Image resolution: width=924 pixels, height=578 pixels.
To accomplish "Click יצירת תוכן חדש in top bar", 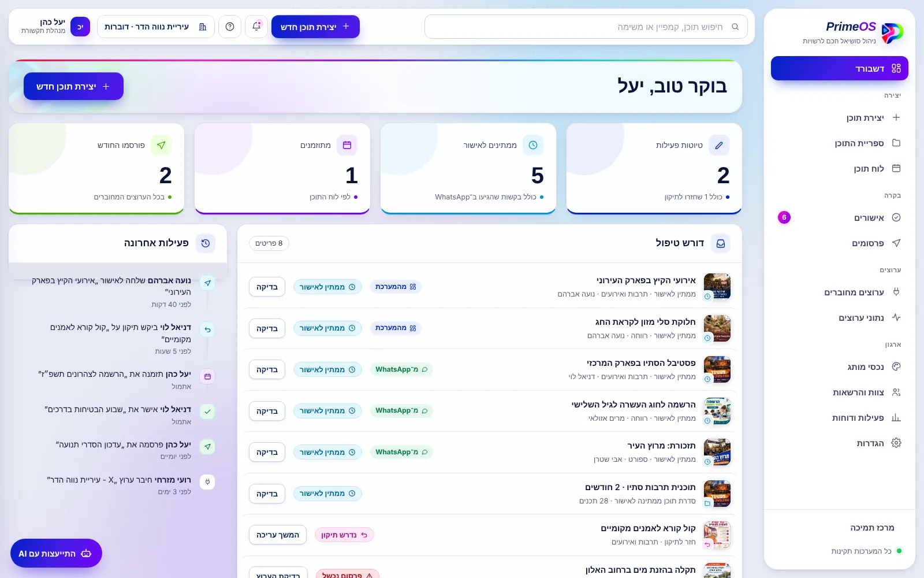I will [315, 27].
